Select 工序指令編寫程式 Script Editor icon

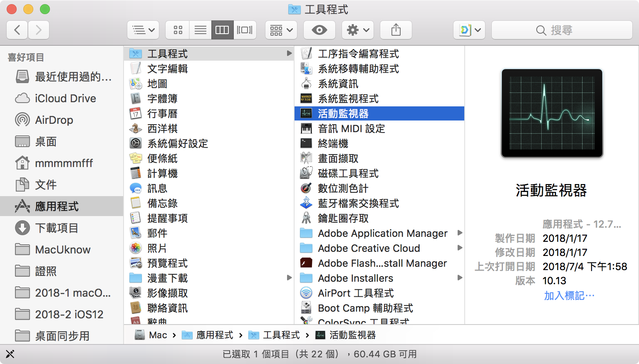click(x=306, y=54)
